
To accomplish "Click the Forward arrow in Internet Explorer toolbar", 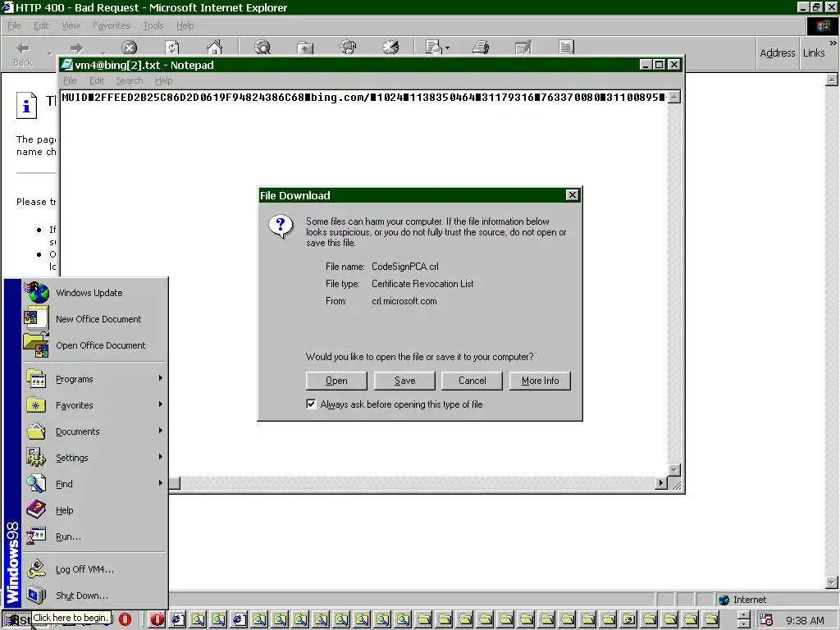I will coord(76,48).
